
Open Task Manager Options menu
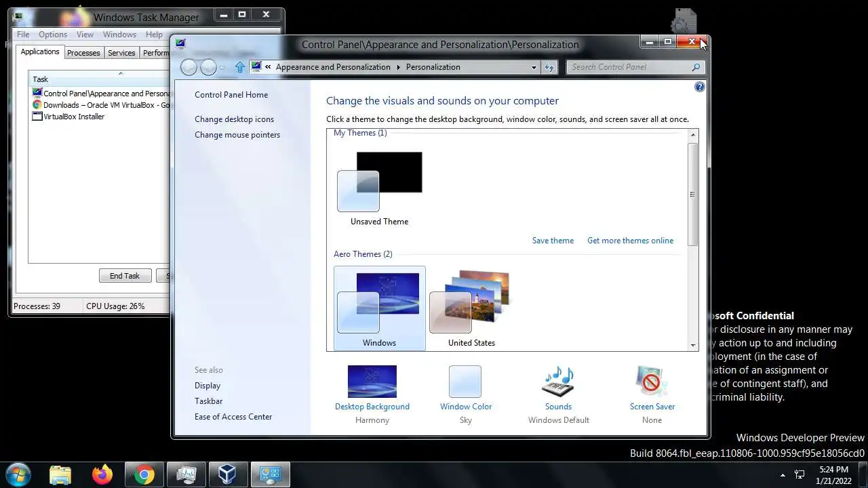pyautogui.click(x=53, y=35)
